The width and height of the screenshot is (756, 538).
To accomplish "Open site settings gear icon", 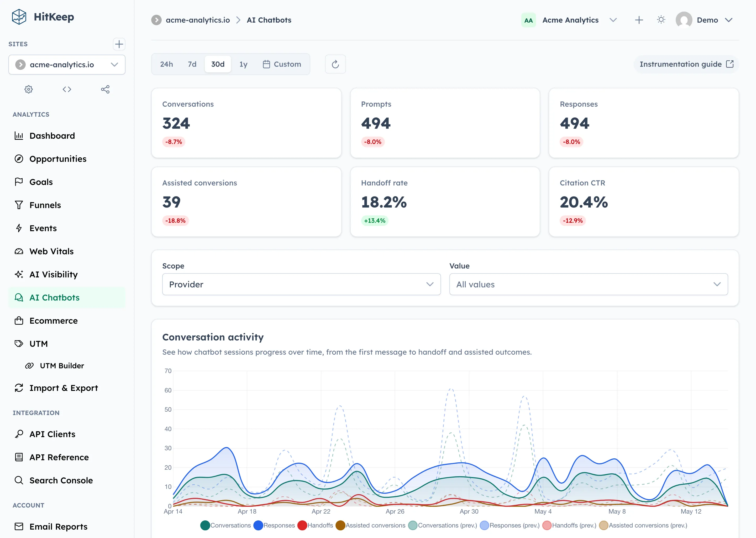I will tap(29, 89).
